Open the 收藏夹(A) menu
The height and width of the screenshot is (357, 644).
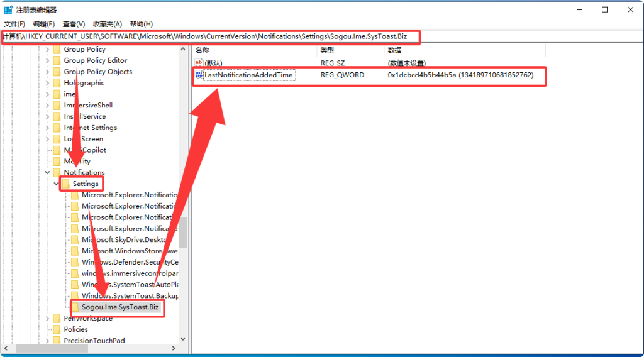pyautogui.click(x=107, y=24)
